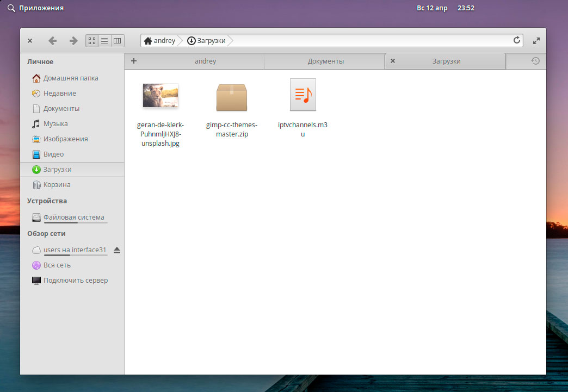Open Приложения menu in top panel
568x392 pixels.
35,8
